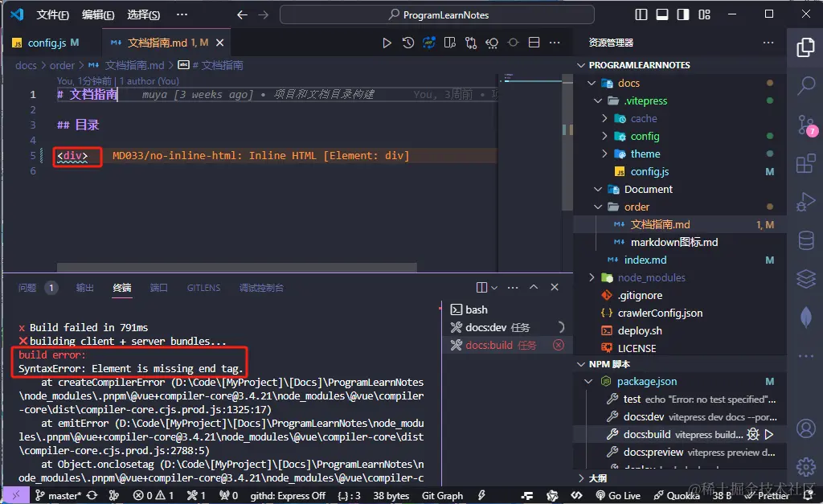
Task: Toggle the primary side bar layout
Action: pyautogui.click(x=641, y=14)
